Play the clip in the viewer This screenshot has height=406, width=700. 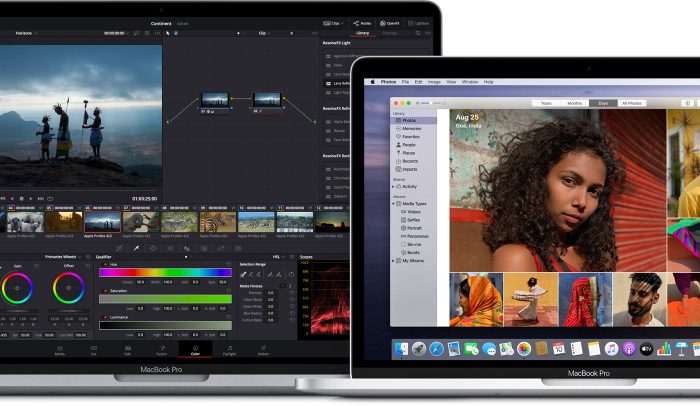click(x=31, y=198)
